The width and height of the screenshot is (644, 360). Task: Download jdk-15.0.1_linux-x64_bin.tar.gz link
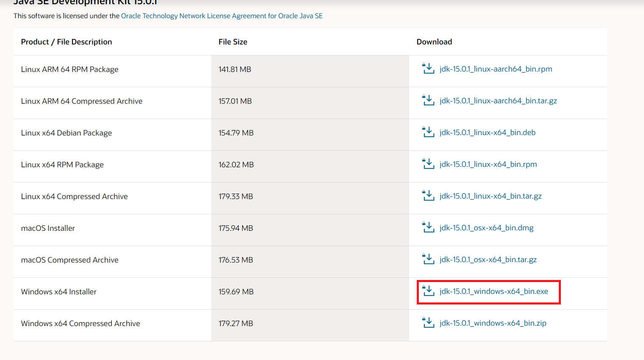point(491,196)
